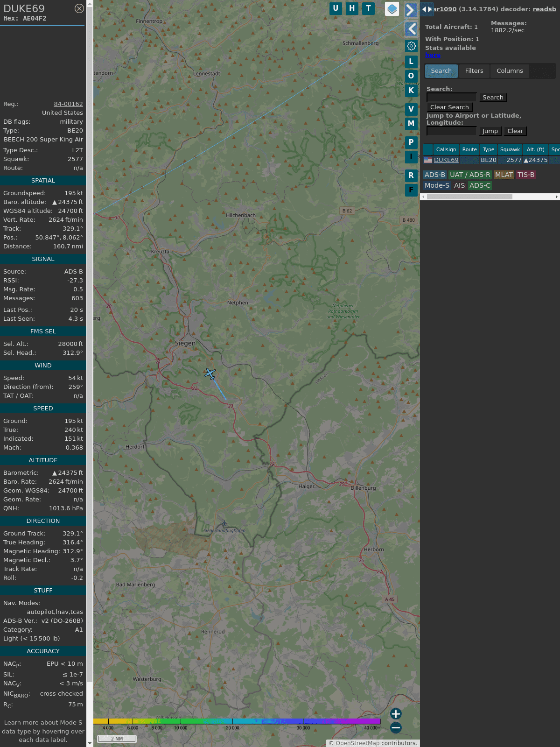
Task: Toggle the V map button
Action: click(x=411, y=109)
